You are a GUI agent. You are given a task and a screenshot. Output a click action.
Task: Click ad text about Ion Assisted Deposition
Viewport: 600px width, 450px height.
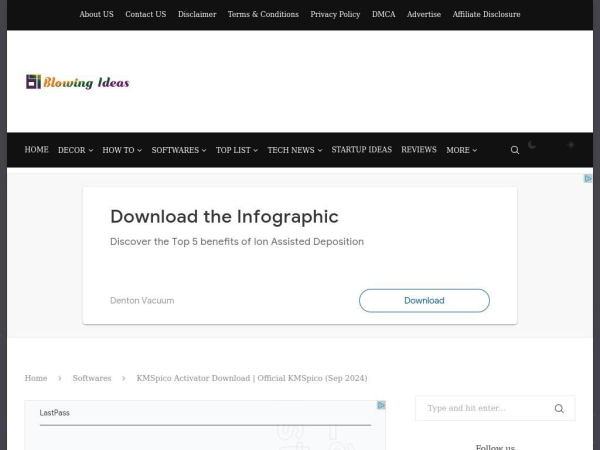coord(237,241)
